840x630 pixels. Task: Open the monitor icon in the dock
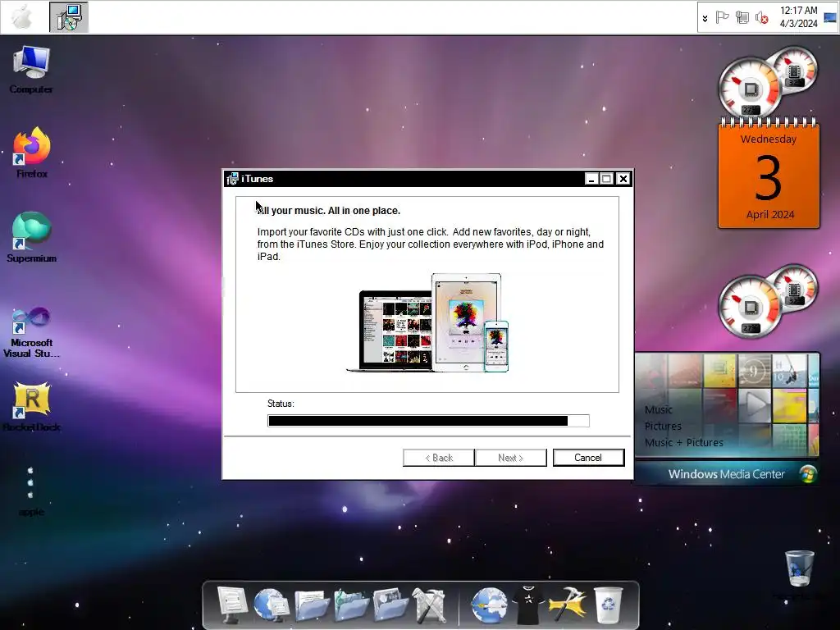point(231,605)
